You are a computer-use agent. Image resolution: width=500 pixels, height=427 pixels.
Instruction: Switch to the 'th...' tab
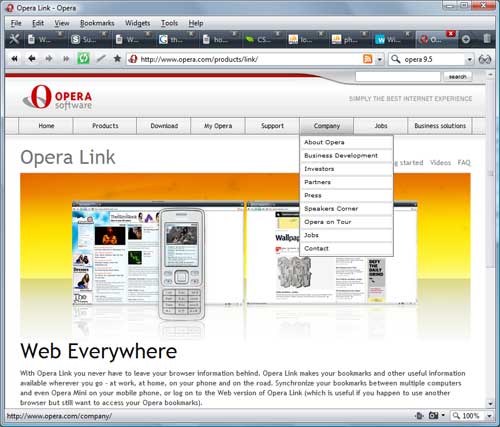176,40
